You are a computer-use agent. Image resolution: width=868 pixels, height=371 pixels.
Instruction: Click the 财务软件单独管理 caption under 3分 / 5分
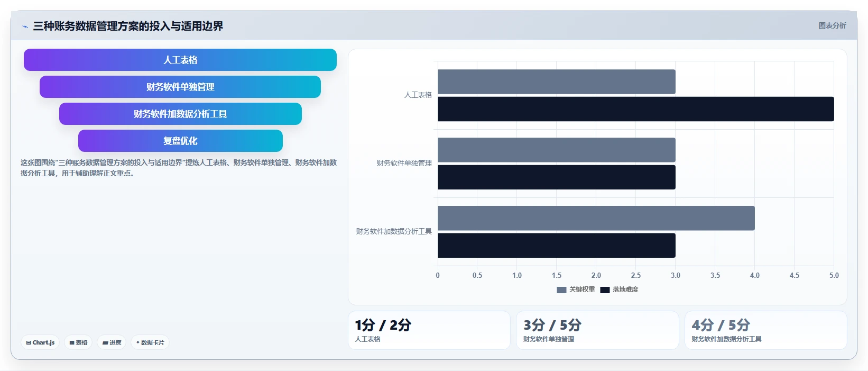[x=549, y=339]
